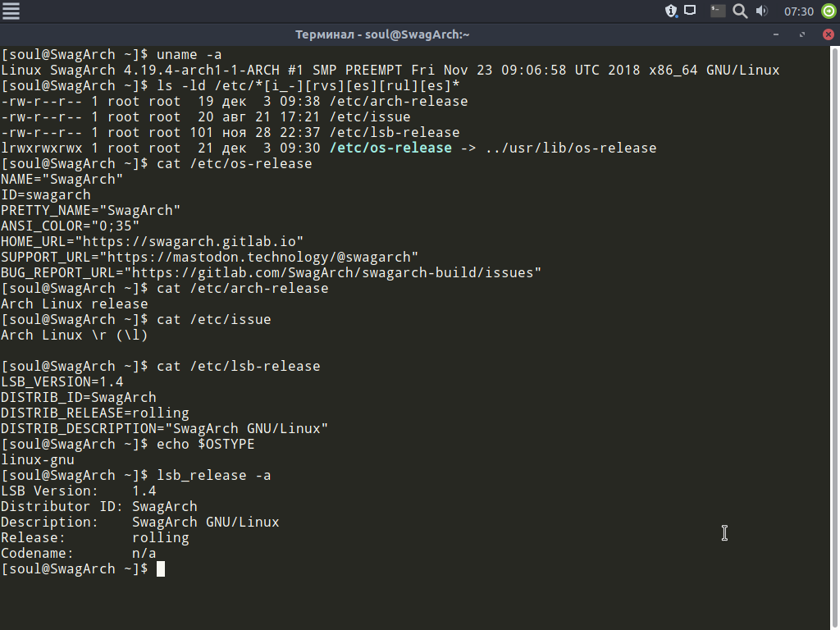
Task: Click the 'echo $OSTYPE' command text
Action: (x=206, y=444)
